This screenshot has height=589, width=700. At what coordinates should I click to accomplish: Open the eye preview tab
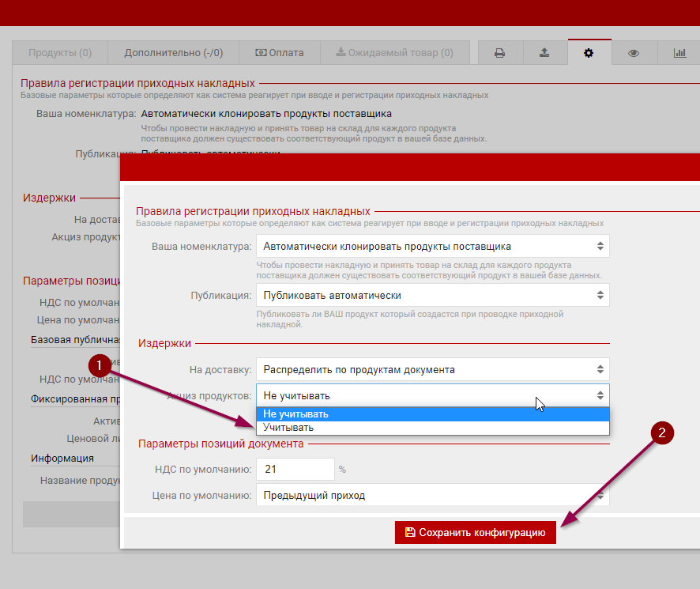(x=633, y=53)
